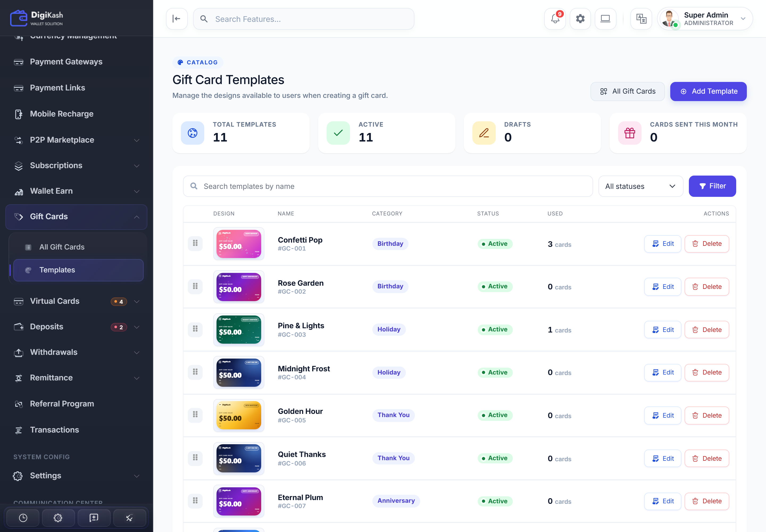Screen dimensions: 766x532
Task: Click the #GC-004 template code
Action: pos(292,377)
